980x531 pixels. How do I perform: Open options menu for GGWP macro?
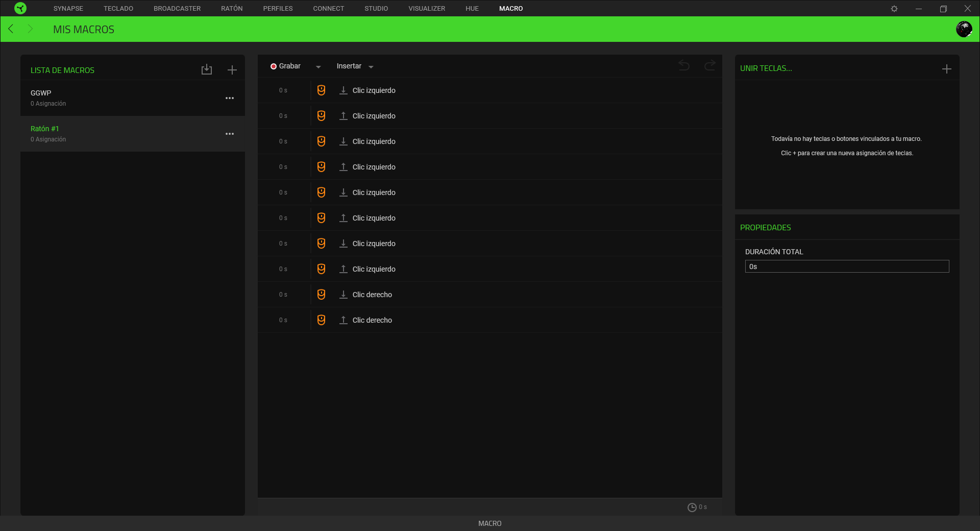tap(230, 98)
